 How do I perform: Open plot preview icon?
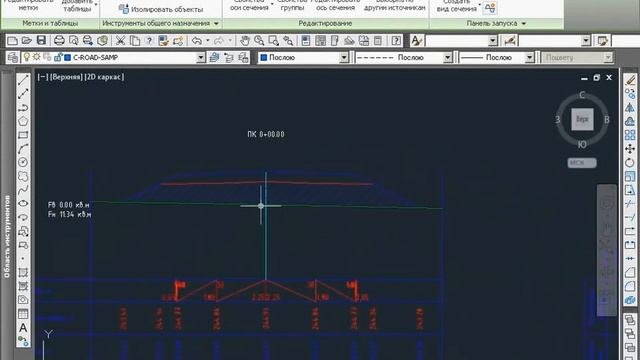[x=73, y=40]
